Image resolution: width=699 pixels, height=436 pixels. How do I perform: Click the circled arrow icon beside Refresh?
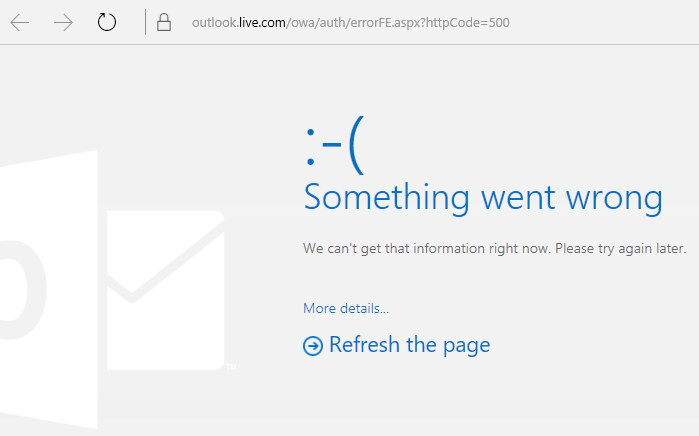pos(313,346)
